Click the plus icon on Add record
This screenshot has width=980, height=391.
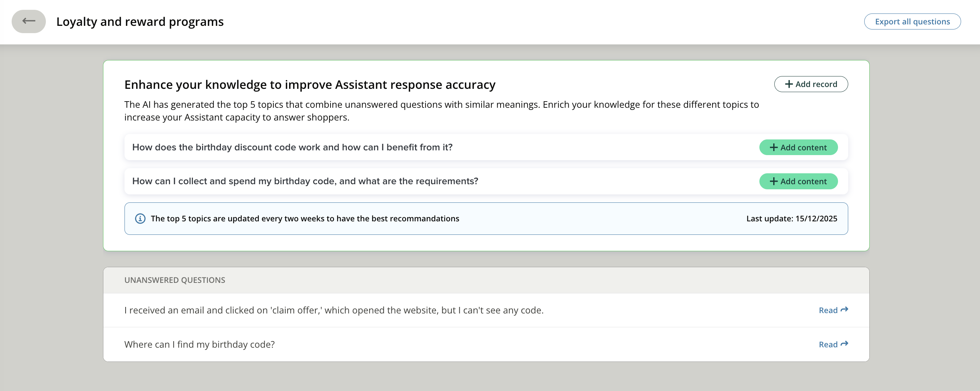tap(789, 84)
